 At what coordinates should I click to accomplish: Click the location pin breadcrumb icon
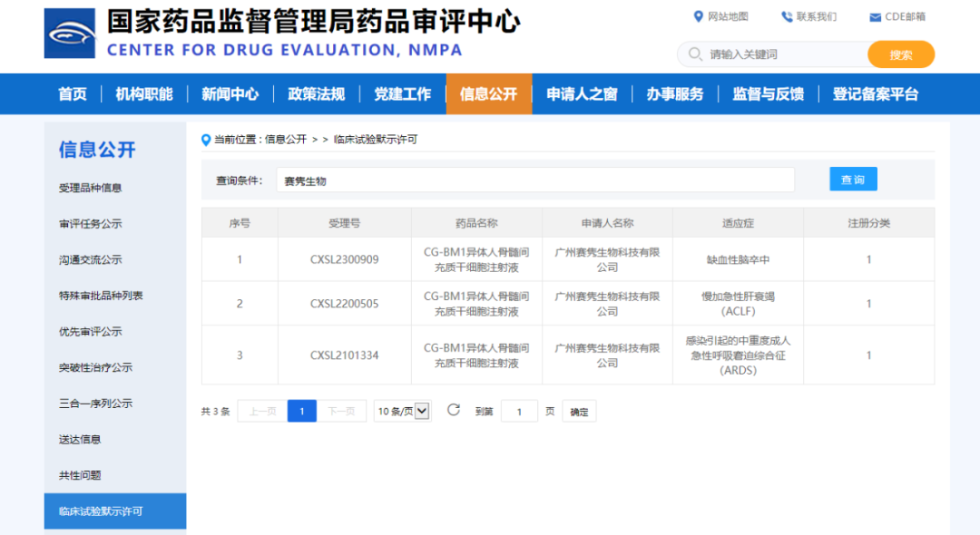coord(204,141)
